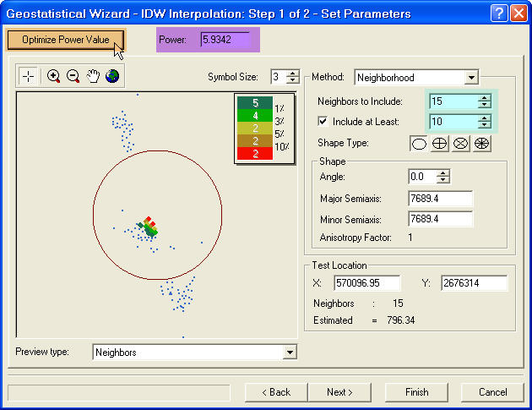Screen dimensions: 532x410
Task: Choose the four-sector ellipse shape type
Action: [439, 144]
